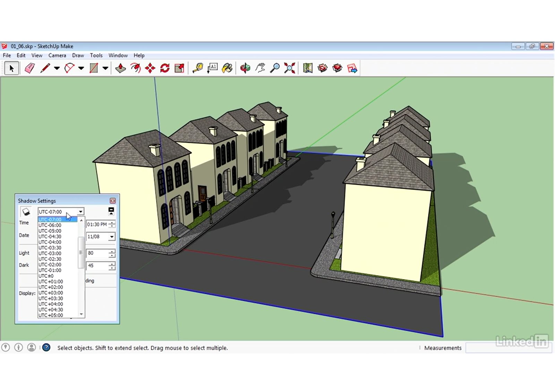Open the Date dropdown arrow

(x=112, y=237)
